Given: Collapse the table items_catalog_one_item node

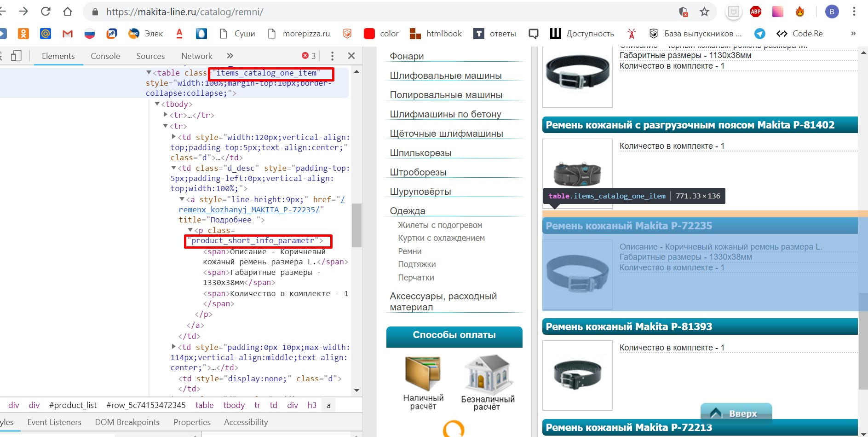Looking at the screenshot, I should coord(149,72).
